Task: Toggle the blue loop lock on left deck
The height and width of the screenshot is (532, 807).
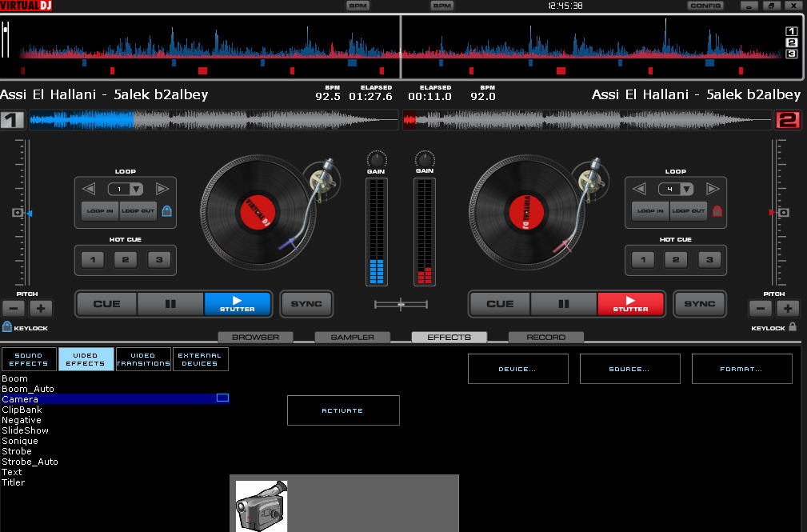Action: [166, 210]
